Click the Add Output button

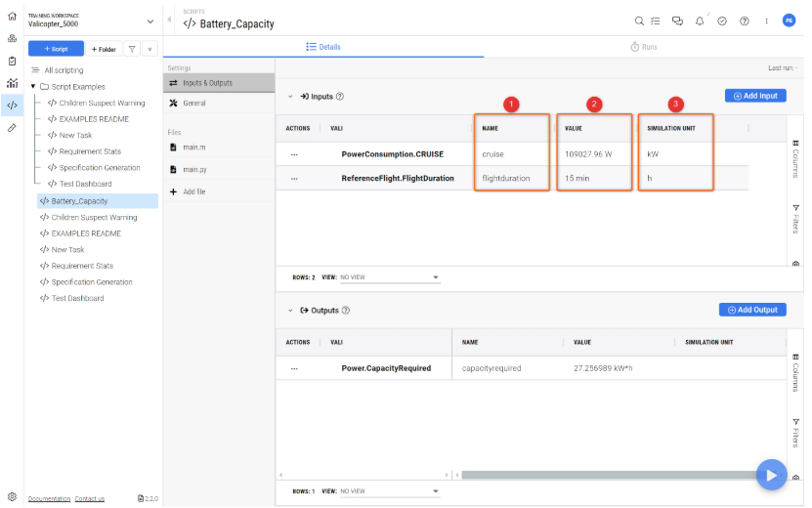(752, 310)
